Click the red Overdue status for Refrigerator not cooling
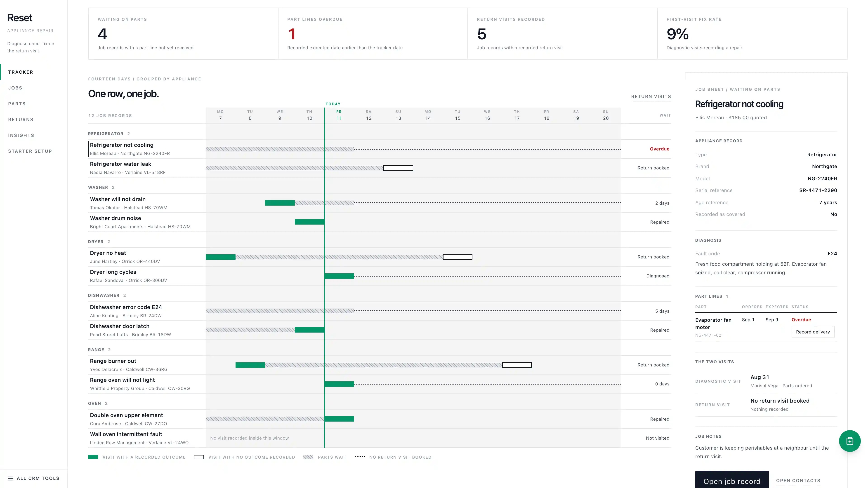This screenshot has width=868, height=488. pos(659,149)
